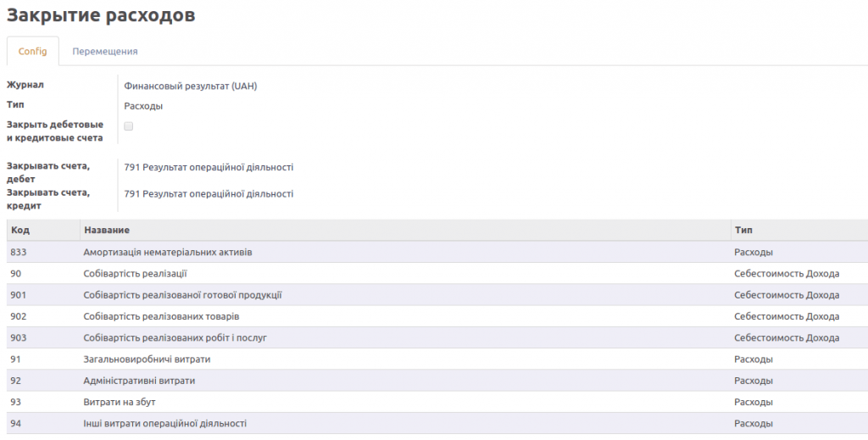
Task: Select row 91 Загальновиробничі витрати
Action: (x=437, y=359)
